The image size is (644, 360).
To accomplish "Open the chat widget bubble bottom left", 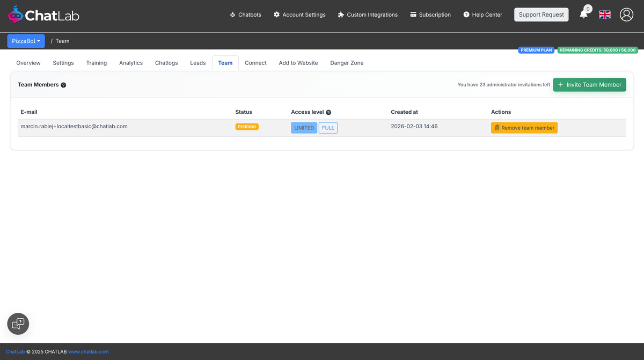I will [18, 324].
